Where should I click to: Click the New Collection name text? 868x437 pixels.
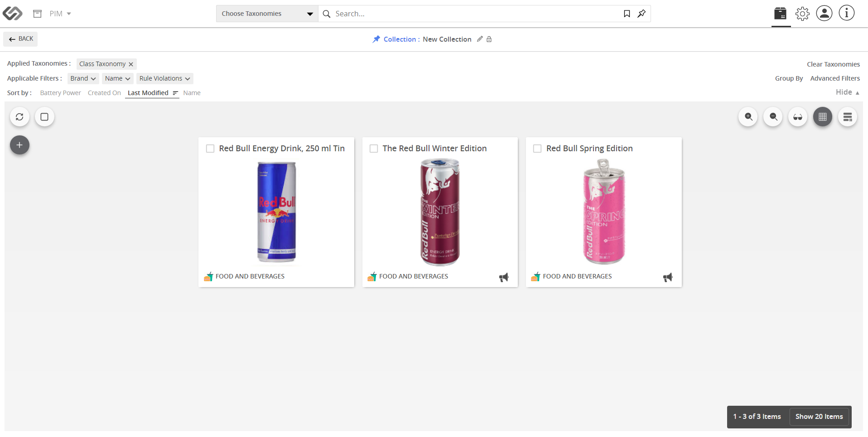tap(447, 39)
